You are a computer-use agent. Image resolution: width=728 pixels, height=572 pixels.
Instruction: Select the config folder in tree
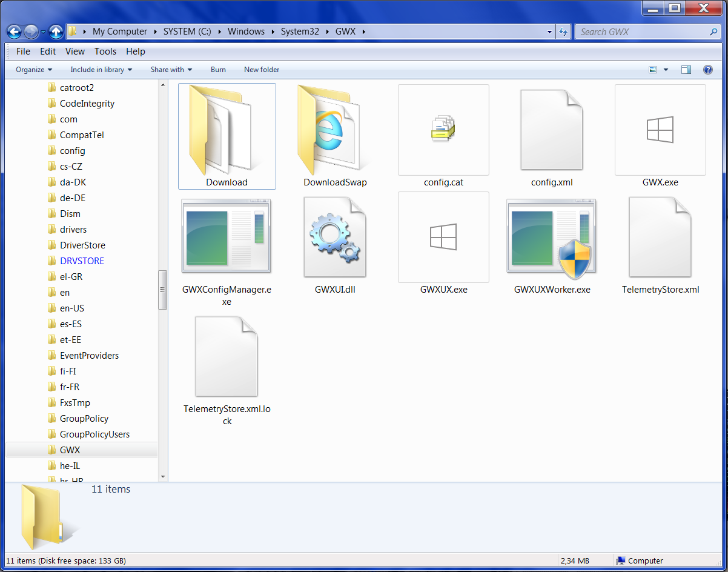coord(73,151)
